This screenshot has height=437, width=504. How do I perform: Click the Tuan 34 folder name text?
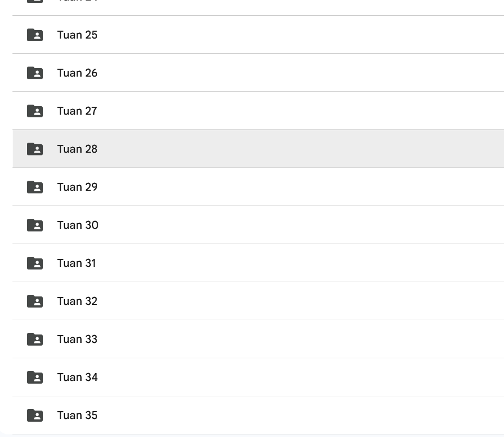[77, 377]
